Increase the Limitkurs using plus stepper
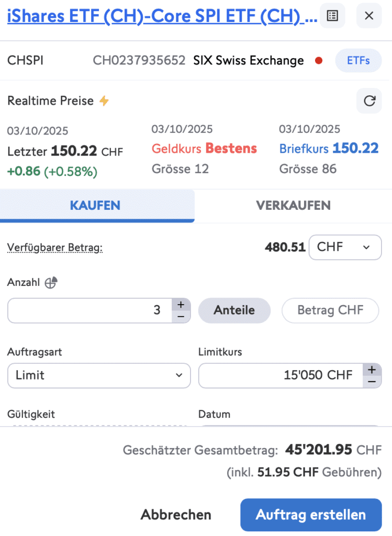The width and height of the screenshot is (392, 536). tap(373, 370)
